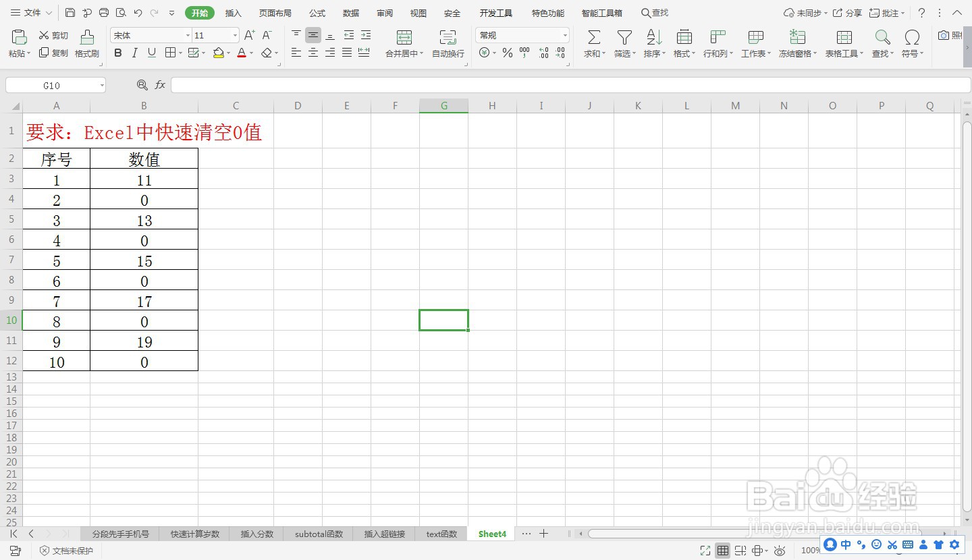Click the Sort 排序 icon
The height and width of the screenshot is (560, 972).
click(654, 37)
